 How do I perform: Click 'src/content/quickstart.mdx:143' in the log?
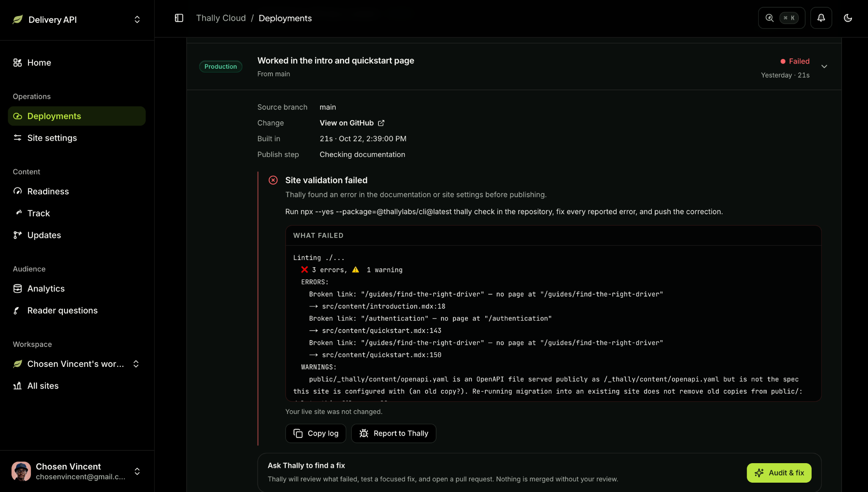(381, 330)
